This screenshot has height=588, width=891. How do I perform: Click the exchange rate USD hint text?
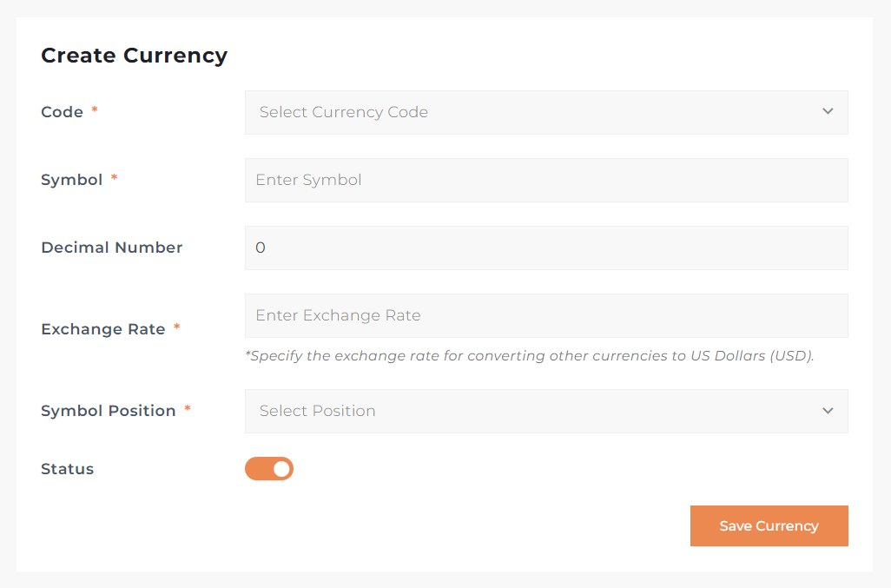[x=530, y=356]
